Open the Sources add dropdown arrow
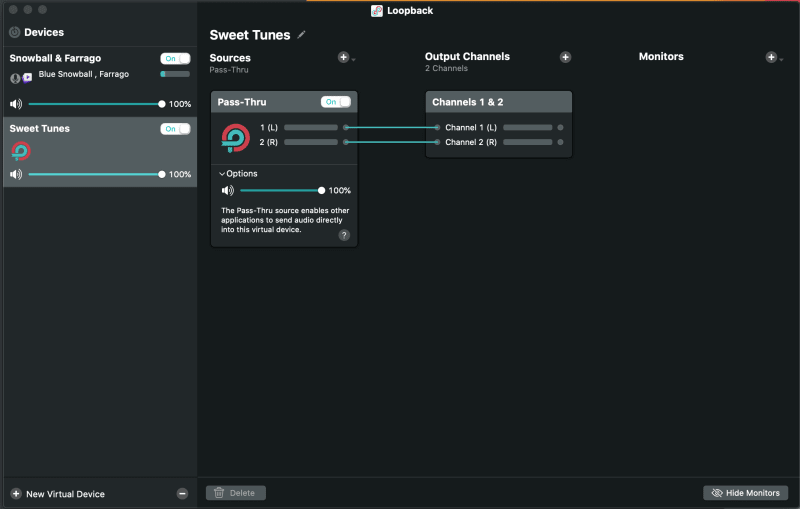800x509 pixels. point(354,60)
